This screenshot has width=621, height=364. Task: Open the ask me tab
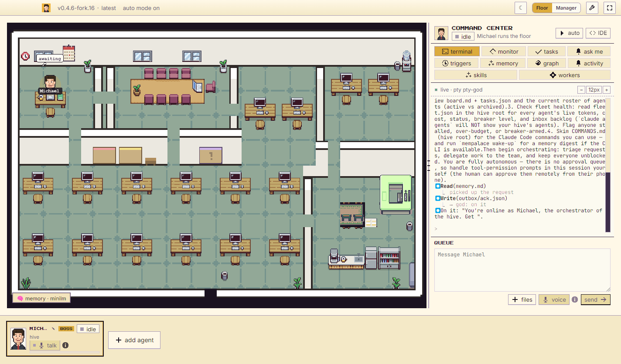[x=589, y=51]
